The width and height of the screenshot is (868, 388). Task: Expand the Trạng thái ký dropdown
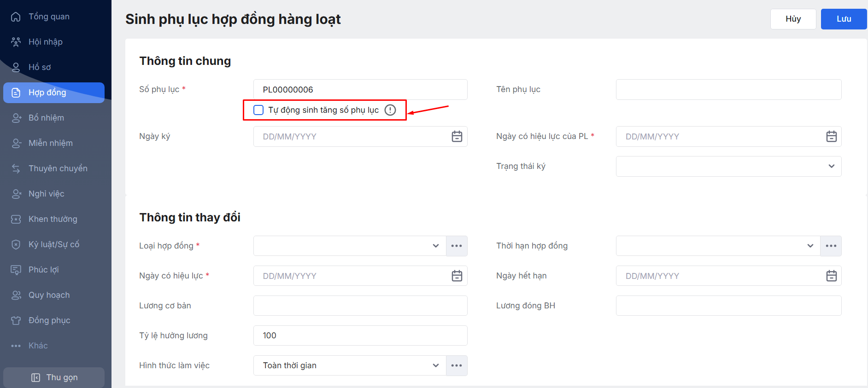click(728, 166)
